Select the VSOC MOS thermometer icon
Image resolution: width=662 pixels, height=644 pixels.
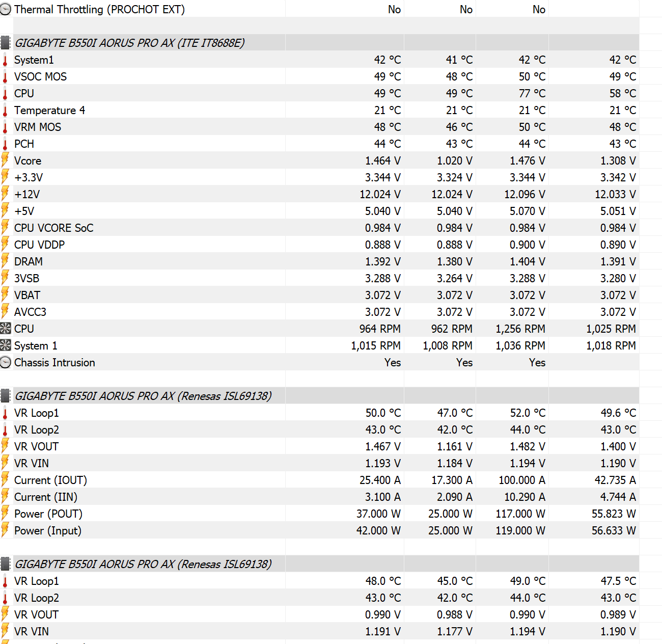point(5,76)
